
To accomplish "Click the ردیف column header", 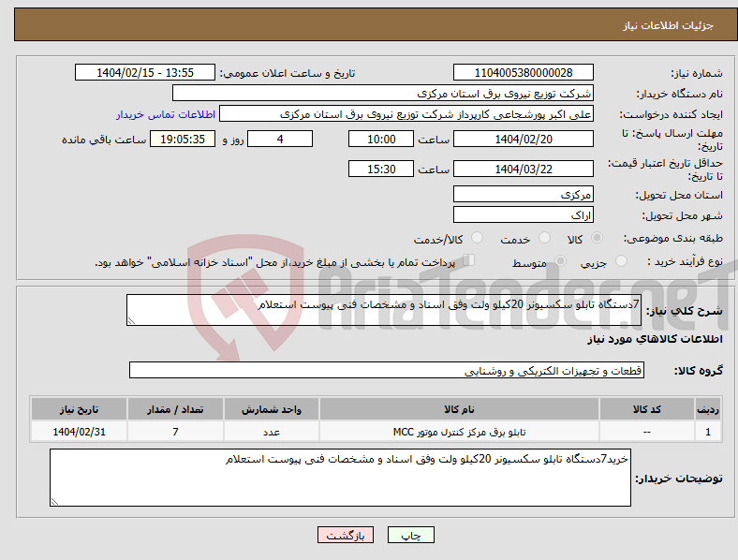I will point(708,409).
